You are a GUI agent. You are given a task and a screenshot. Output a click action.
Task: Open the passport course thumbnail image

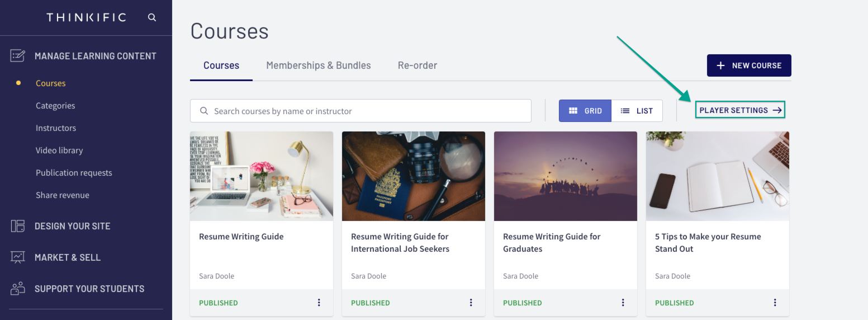coord(414,176)
